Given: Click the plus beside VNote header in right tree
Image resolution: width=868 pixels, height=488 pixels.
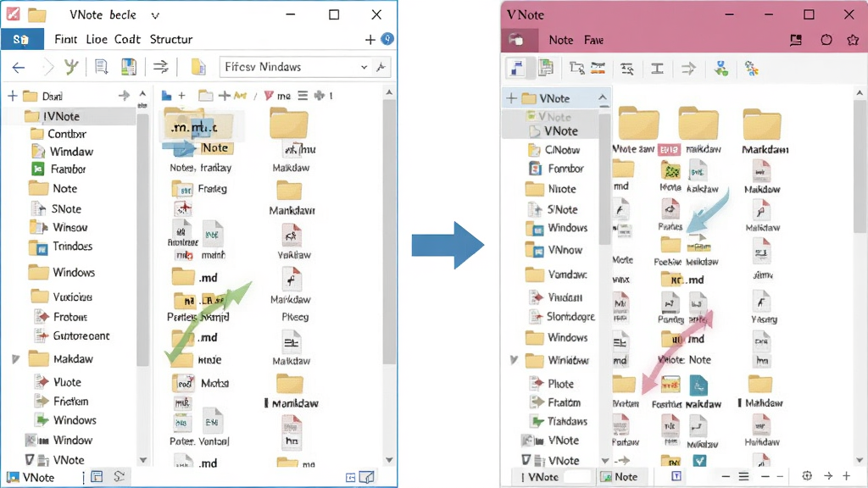Looking at the screenshot, I should pyautogui.click(x=511, y=98).
